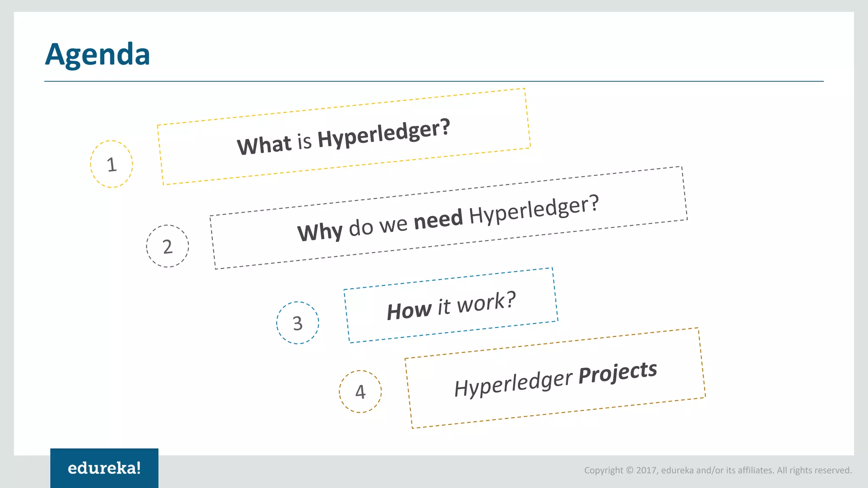The image size is (868, 488).
Task: Select the 'How it work?' box
Action: (451, 305)
